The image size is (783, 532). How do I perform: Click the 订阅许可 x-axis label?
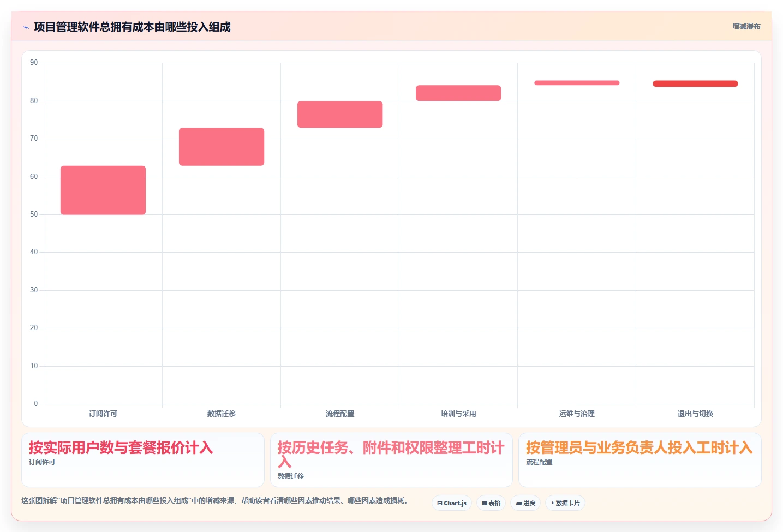pos(103,414)
